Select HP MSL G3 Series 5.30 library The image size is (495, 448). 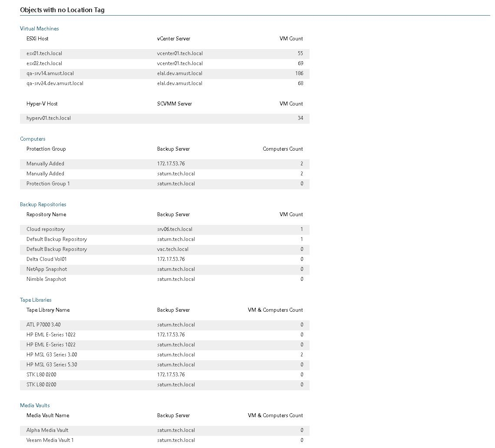52,365
